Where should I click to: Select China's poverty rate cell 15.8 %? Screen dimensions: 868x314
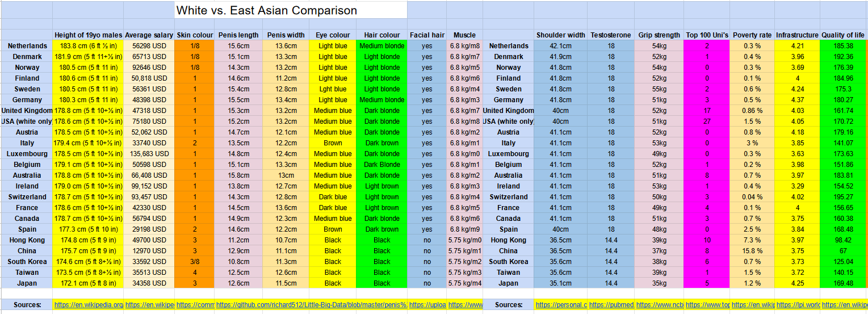pos(752,251)
